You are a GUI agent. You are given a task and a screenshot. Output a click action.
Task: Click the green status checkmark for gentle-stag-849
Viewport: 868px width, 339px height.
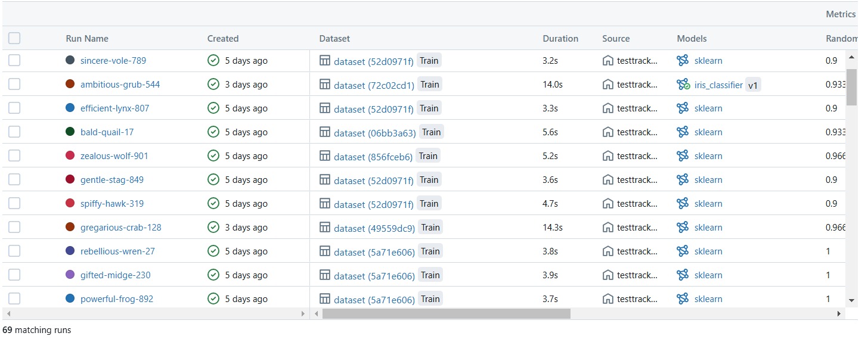coord(213,180)
